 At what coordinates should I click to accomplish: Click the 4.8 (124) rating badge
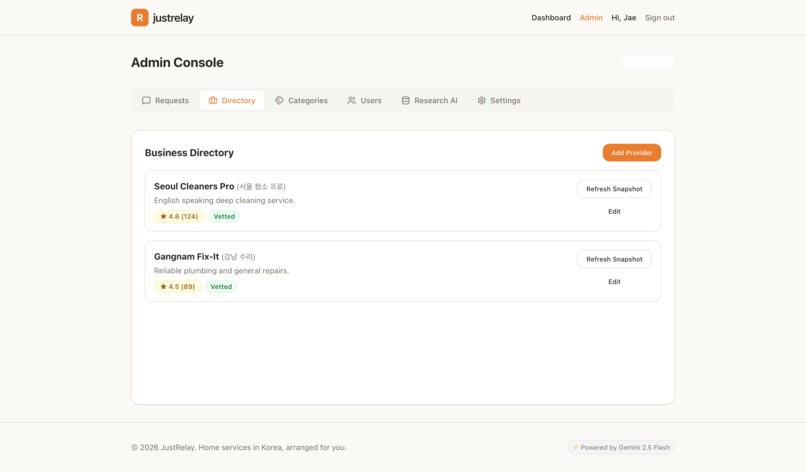179,216
